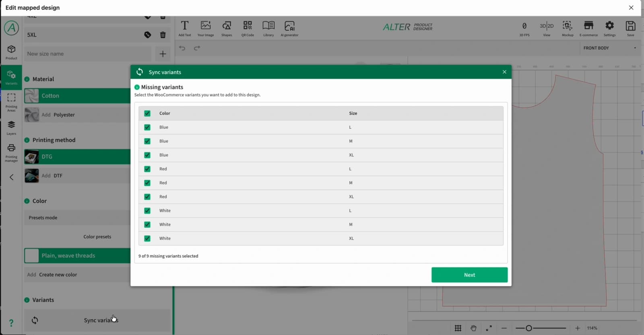The width and height of the screenshot is (644, 335).
Task: Open the FRONT BODY dropdown
Action: pyautogui.click(x=609, y=48)
